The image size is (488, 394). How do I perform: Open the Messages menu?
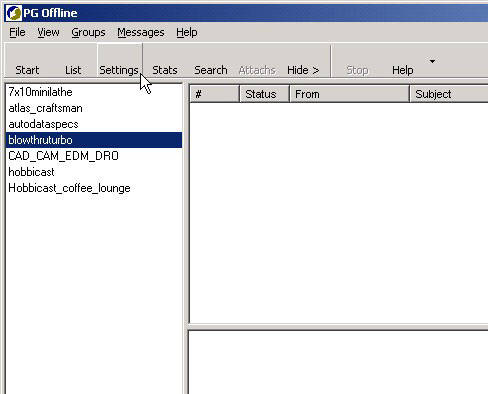[141, 32]
